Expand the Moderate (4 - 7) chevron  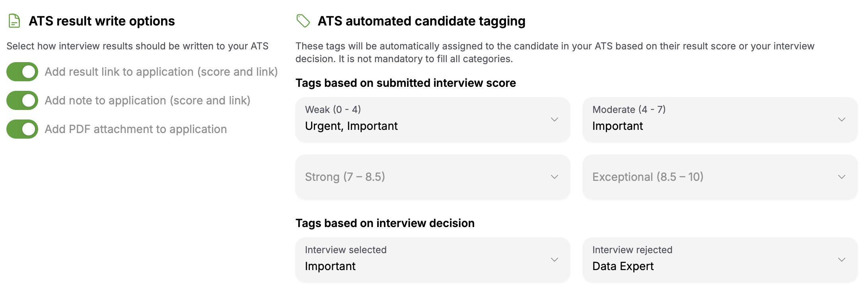click(x=842, y=120)
